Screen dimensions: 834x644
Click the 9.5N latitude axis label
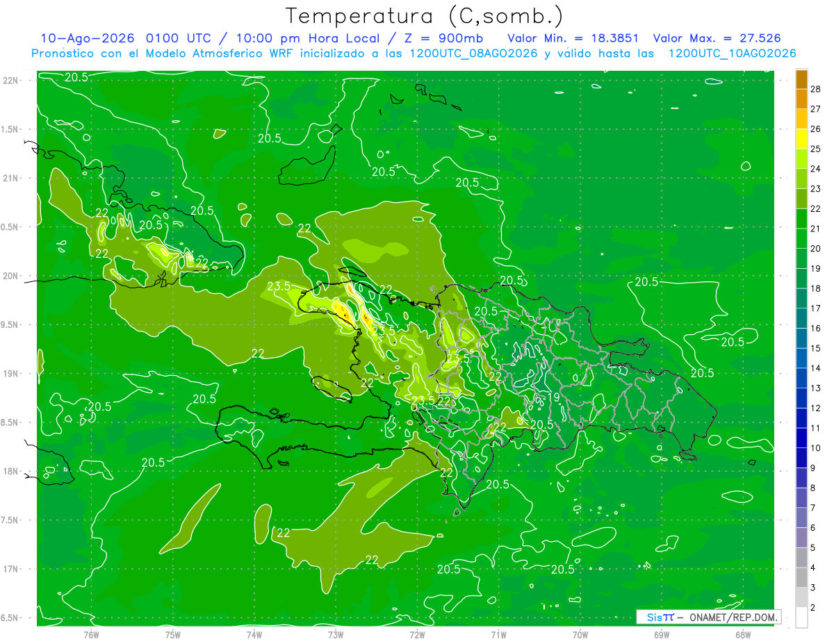click(10, 324)
